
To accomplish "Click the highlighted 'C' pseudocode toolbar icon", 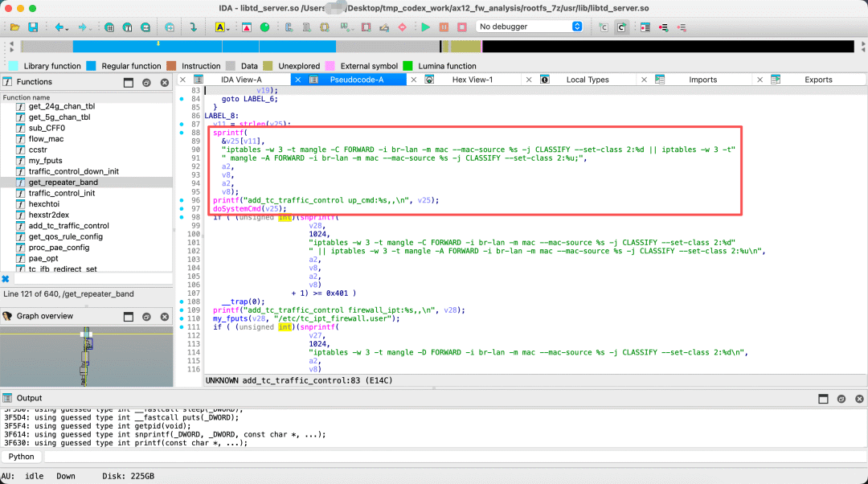I will (621, 27).
